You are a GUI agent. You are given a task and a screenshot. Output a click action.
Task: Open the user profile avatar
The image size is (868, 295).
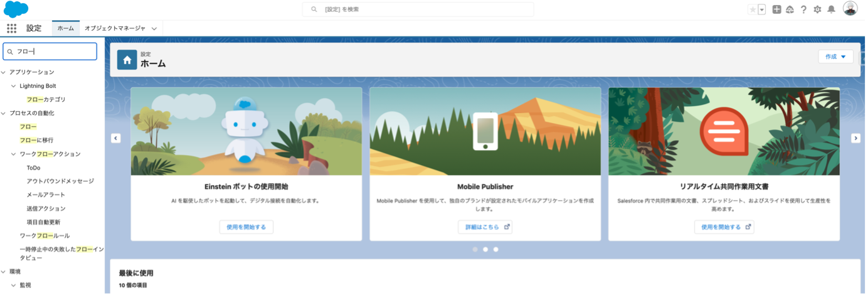coord(850,9)
